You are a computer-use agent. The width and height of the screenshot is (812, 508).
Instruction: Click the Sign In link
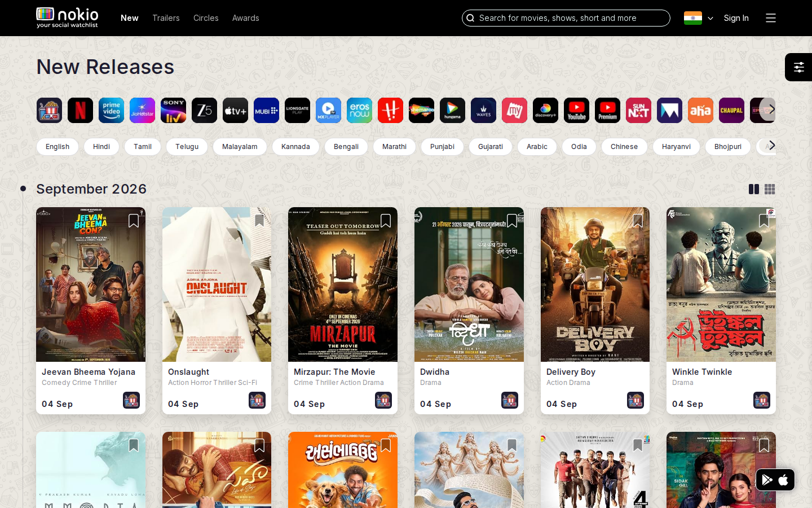(736, 18)
